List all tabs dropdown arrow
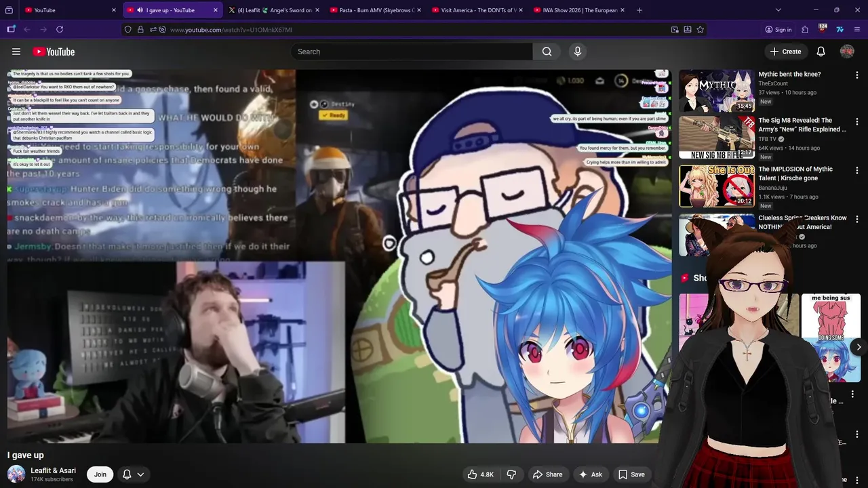This screenshot has width=868, height=488. pyautogui.click(x=778, y=10)
